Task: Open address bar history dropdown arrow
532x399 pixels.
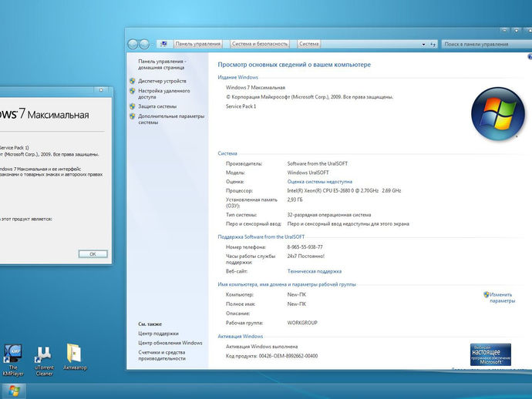Action: 423,45
